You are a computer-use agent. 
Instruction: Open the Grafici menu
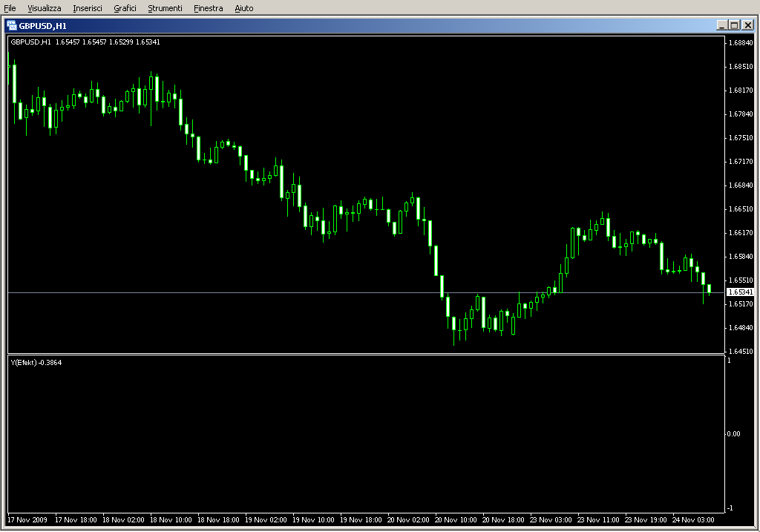pos(125,8)
